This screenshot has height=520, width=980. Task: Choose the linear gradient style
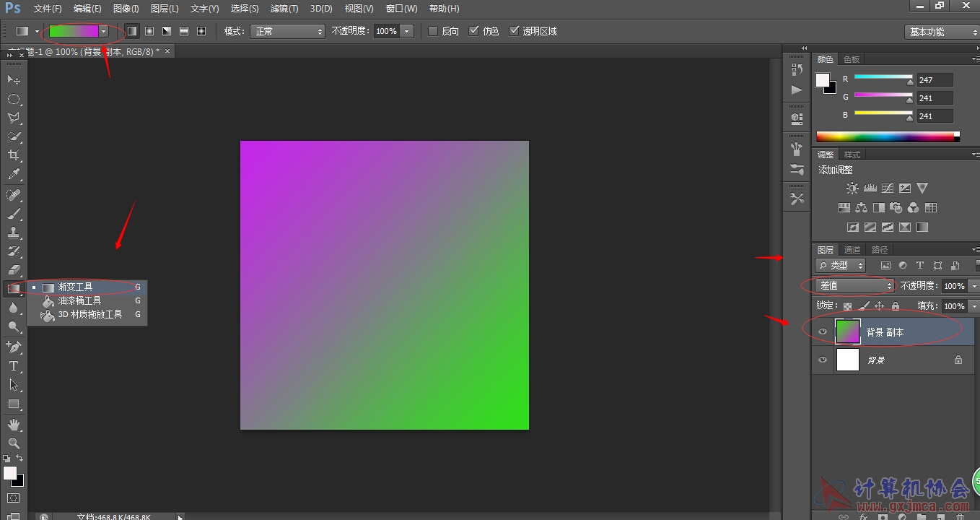132,31
